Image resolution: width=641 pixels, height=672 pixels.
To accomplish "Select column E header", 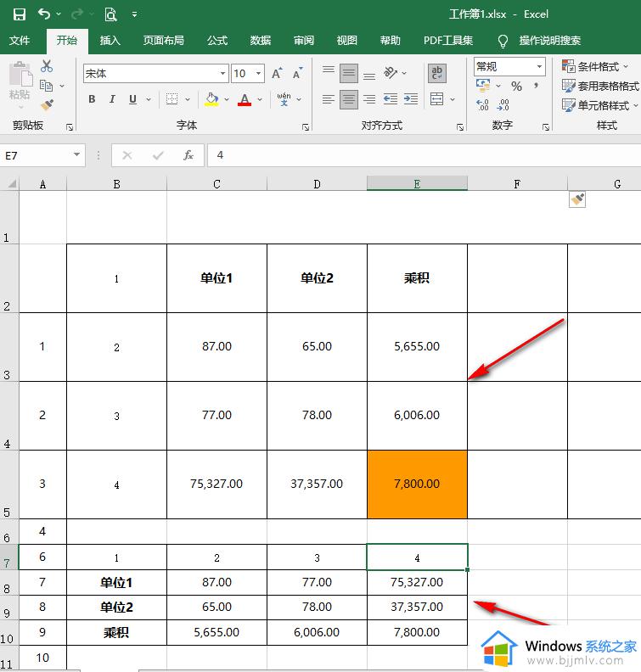I will coord(417,184).
